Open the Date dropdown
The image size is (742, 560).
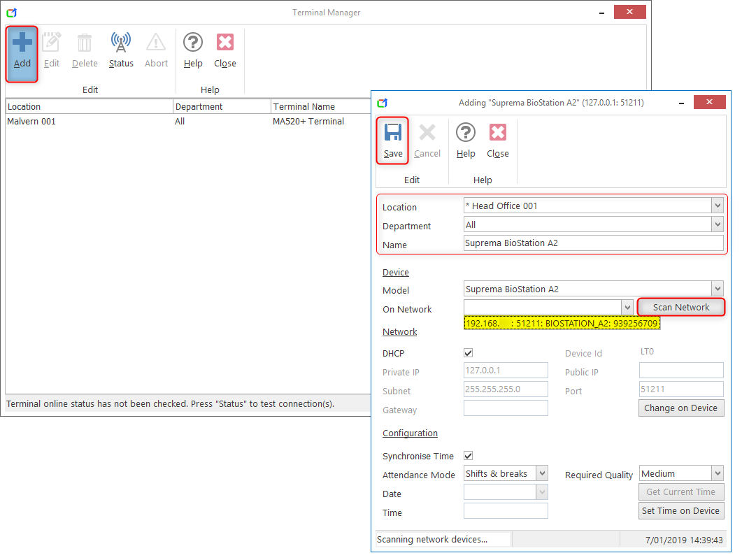point(542,492)
